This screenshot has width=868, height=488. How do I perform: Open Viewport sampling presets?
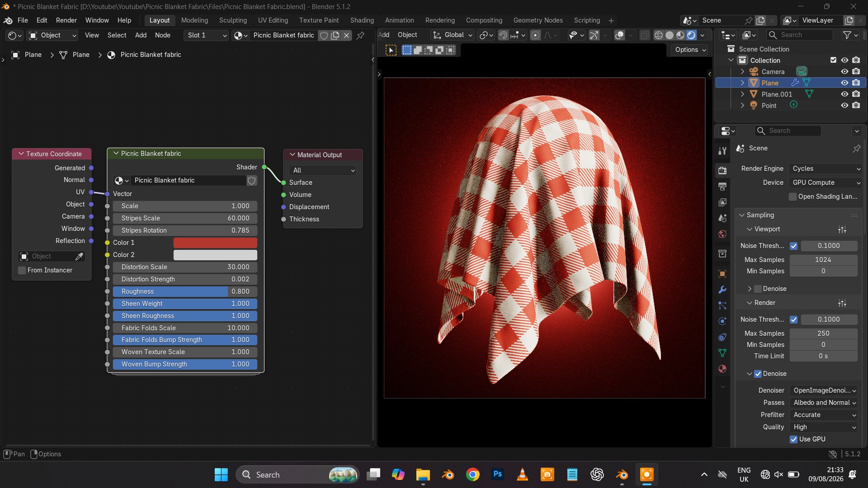(842, 230)
